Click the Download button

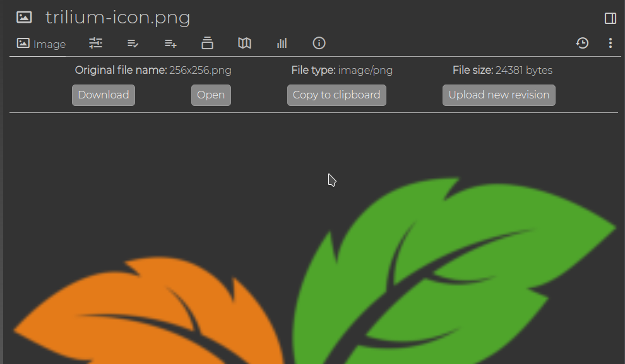[104, 95]
